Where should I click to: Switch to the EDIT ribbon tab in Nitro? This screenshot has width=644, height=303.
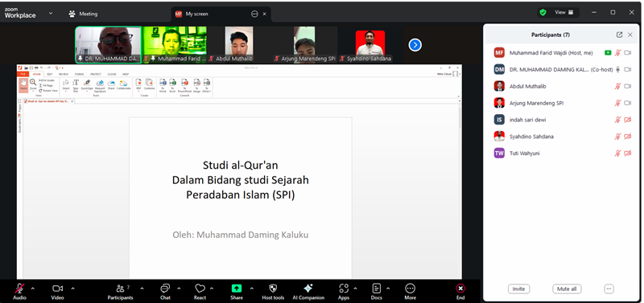coord(50,74)
